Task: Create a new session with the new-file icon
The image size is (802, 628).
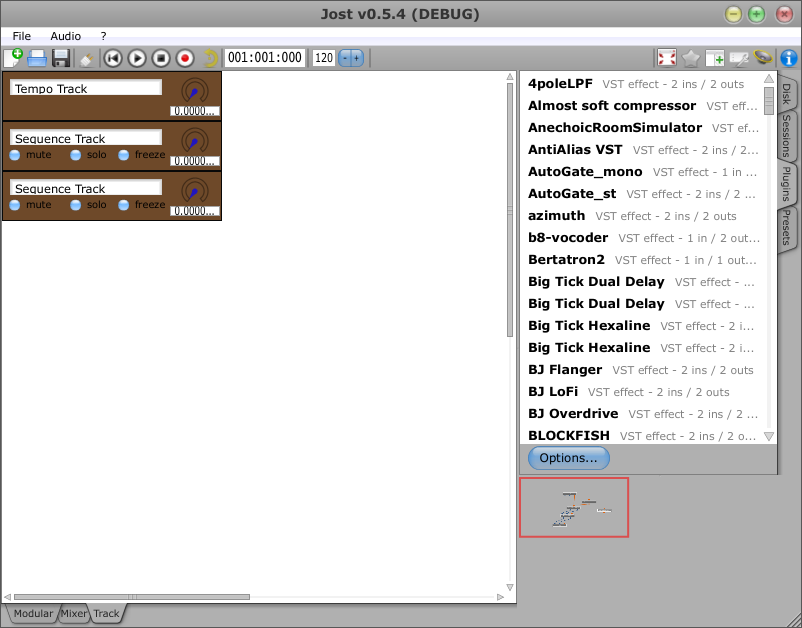Action: pos(13,58)
